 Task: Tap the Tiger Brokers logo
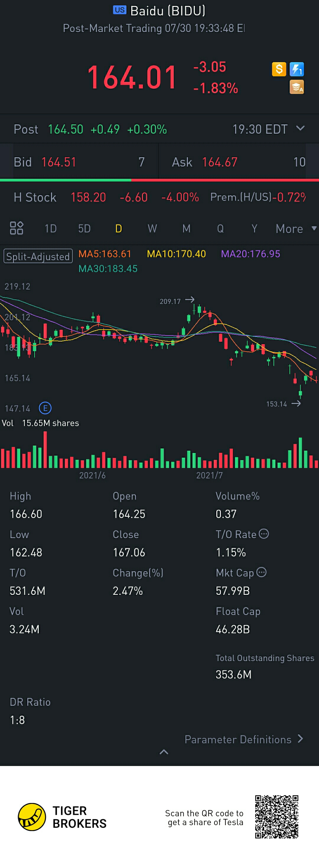[32, 817]
